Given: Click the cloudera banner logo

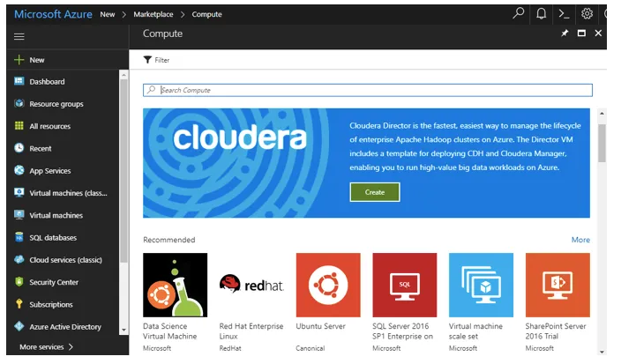Looking at the screenshot, I should [x=240, y=137].
